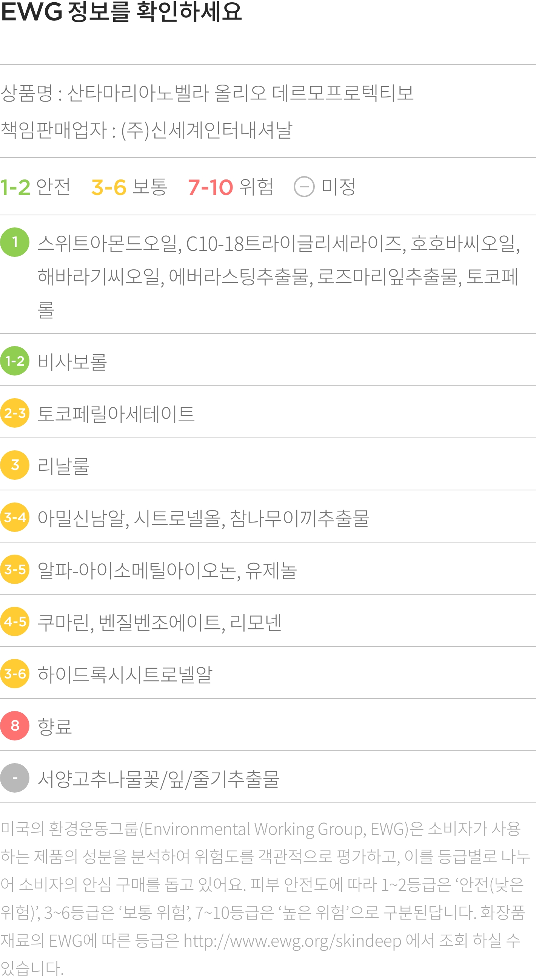The image size is (536, 980).
Task: Click the 미정 circle-minus legend icon
Action: coord(304,187)
